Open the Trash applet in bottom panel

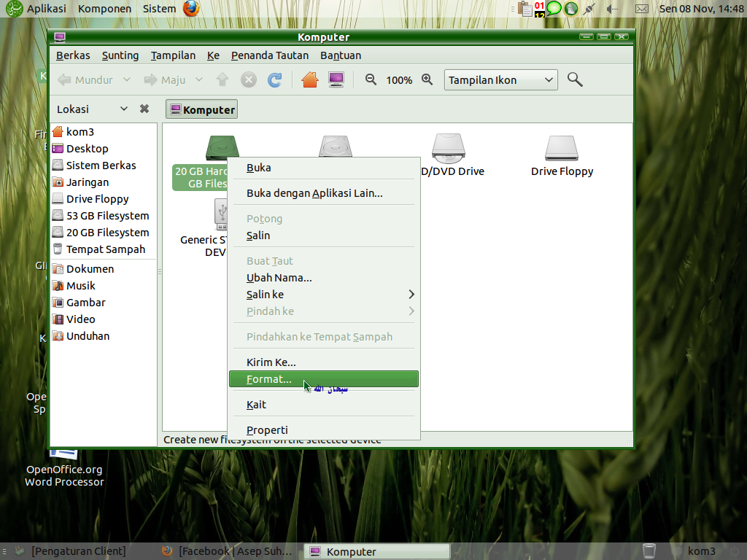click(x=649, y=551)
